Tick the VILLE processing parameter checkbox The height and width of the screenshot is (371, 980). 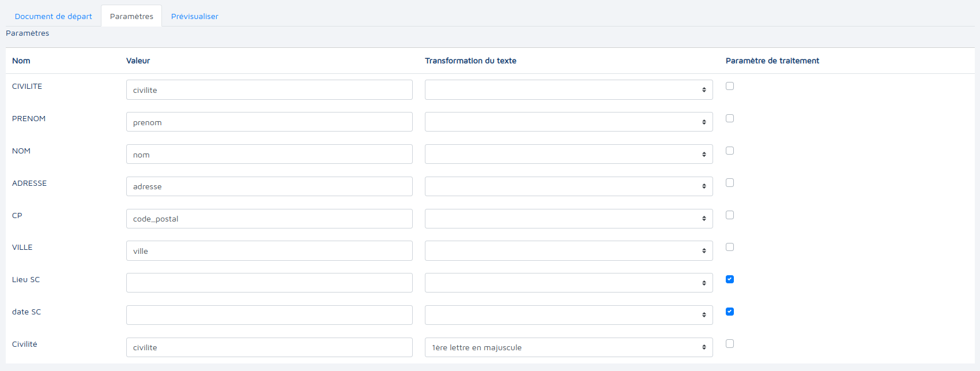(x=730, y=247)
